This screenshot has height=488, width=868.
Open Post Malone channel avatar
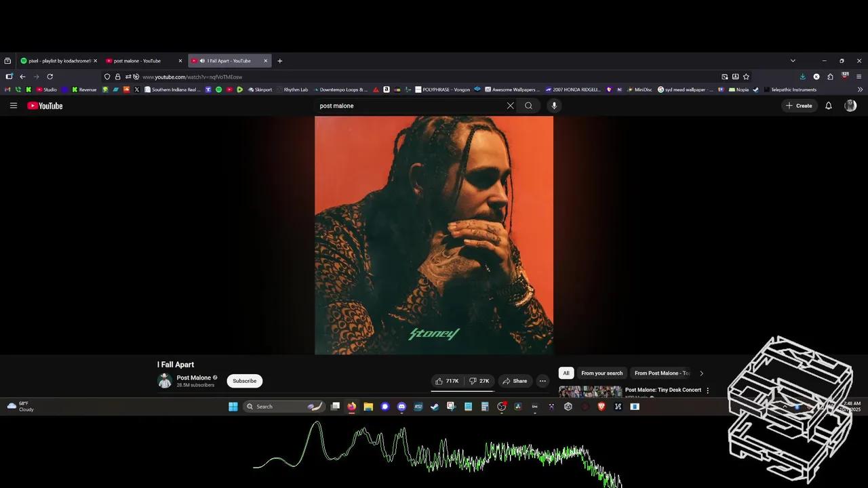coord(165,381)
